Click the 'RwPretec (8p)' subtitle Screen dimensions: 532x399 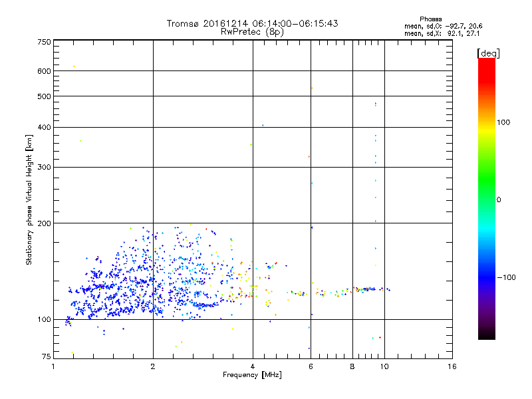pos(252,32)
